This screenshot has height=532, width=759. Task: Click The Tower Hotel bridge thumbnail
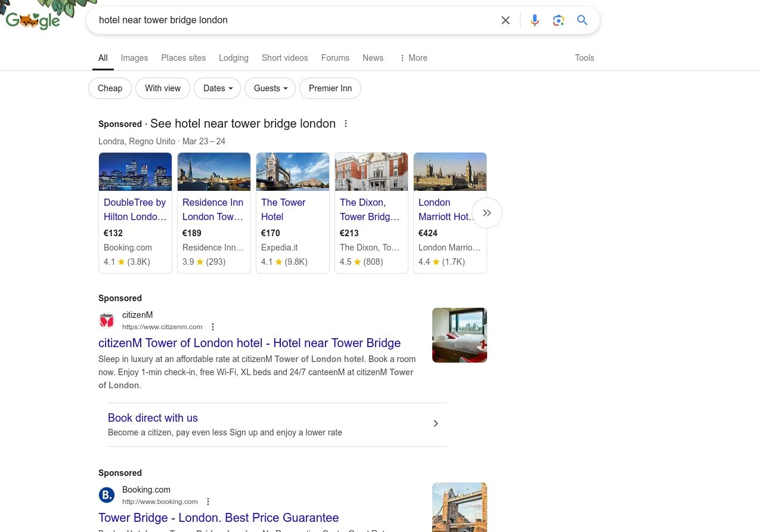pos(293,172)
